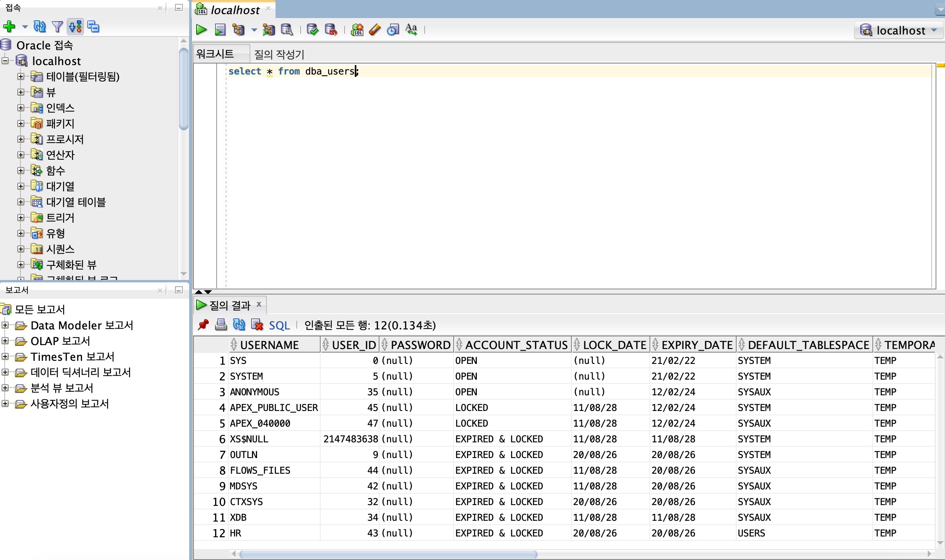Open the localhost connection dropdown at top right
945x560 pixels.
point(899,31)
